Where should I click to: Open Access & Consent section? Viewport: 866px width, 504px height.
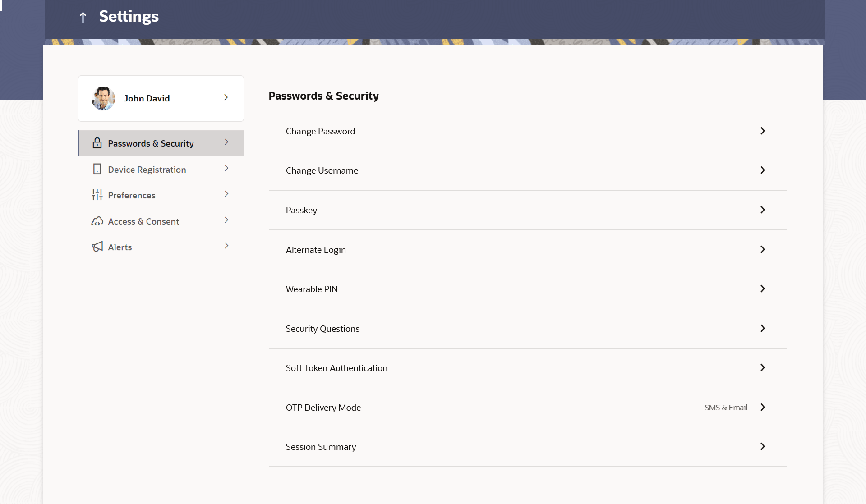[x=143, y=221]
